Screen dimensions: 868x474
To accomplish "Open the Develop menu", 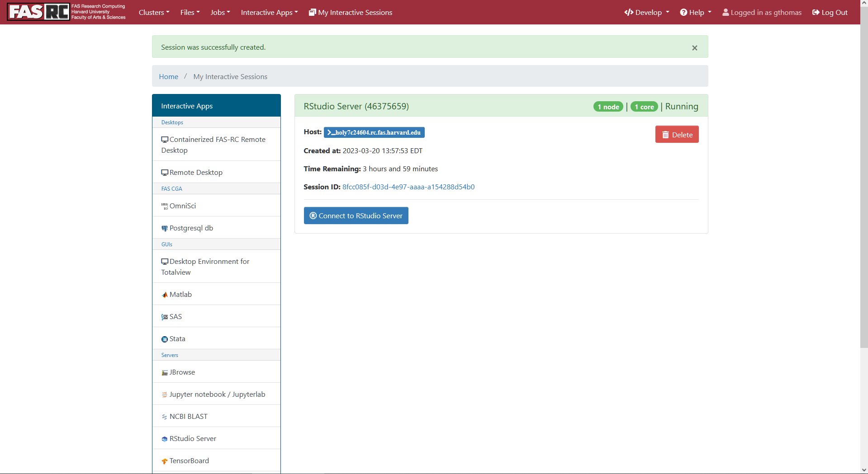I will (x=646, y=12).
